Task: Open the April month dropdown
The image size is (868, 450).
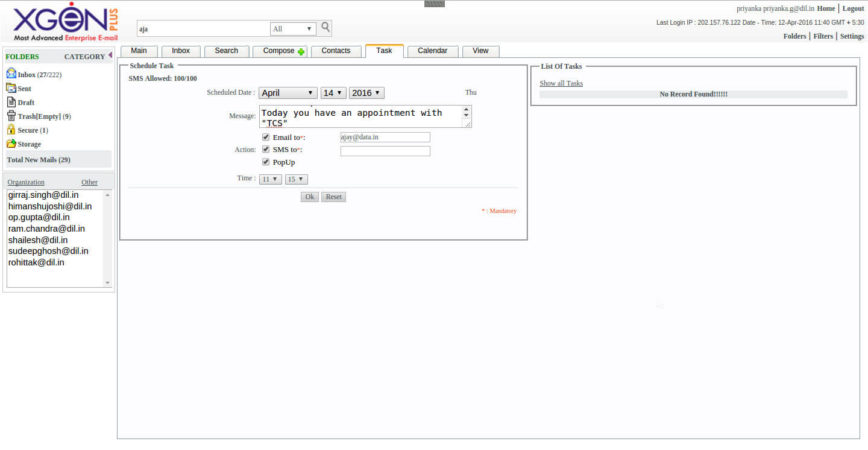Action: [288, 93]
